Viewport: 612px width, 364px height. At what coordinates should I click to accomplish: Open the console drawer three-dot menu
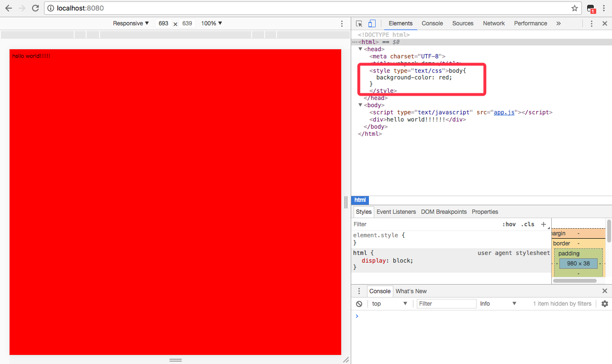point(359,291)
